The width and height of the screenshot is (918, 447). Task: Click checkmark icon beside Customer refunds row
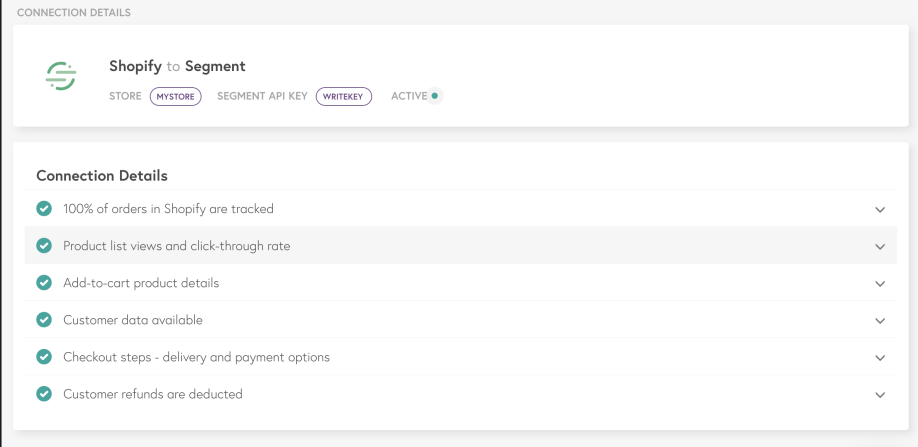[x=44, y=394]
